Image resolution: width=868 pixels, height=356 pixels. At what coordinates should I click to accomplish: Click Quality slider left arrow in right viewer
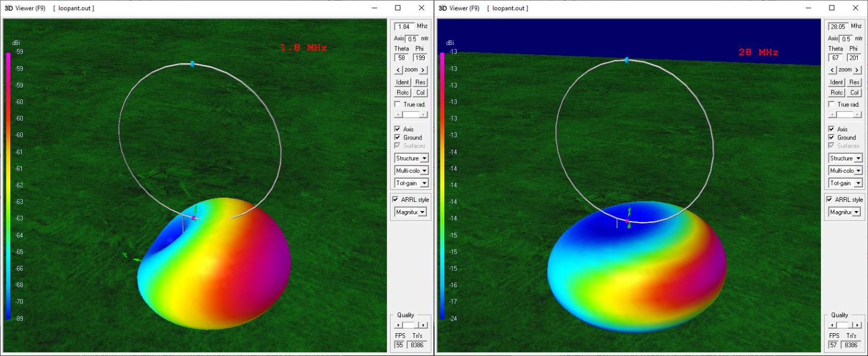click(x=833, y=325)
